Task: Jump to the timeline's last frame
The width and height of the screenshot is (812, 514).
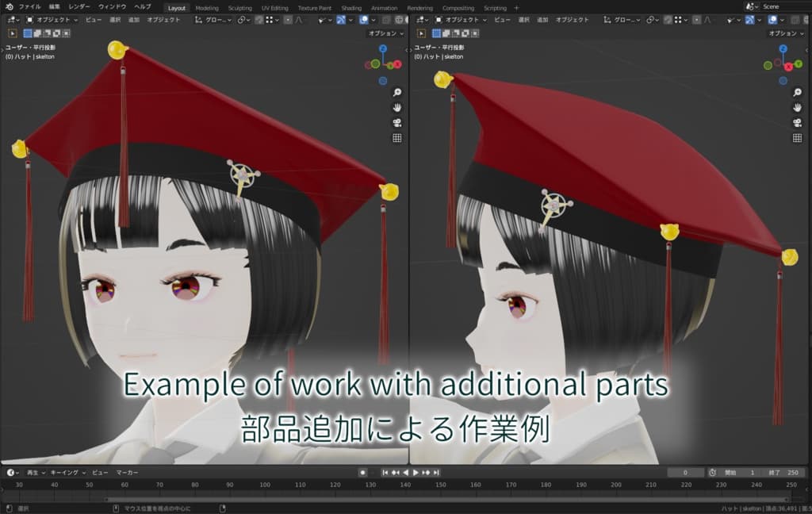Action: tap(436, 473)
